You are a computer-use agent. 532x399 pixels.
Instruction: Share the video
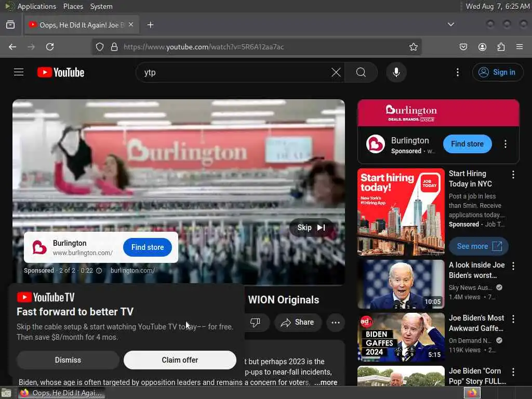(297, 322)
